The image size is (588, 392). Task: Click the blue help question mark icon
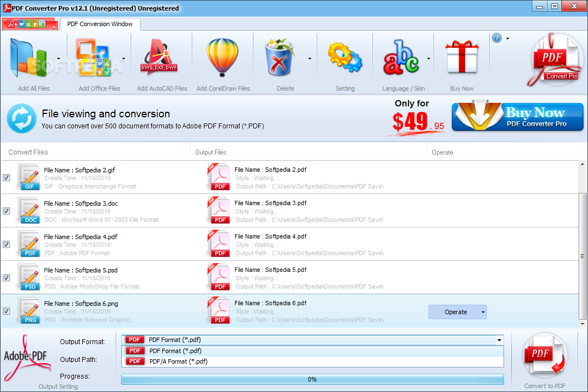[497, 38]
